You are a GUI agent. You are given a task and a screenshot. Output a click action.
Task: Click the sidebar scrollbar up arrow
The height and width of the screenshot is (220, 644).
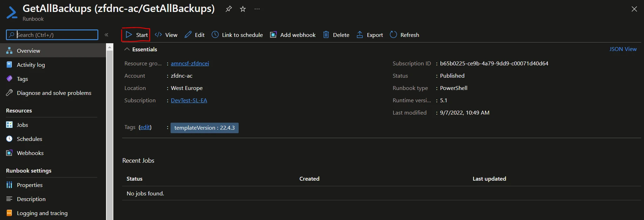click(109, 47)
